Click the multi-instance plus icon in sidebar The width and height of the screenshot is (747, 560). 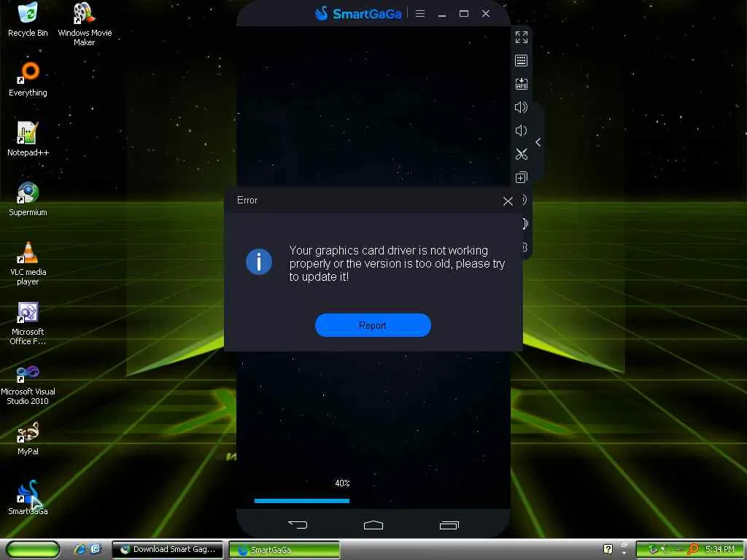click(x=521, y=177)
